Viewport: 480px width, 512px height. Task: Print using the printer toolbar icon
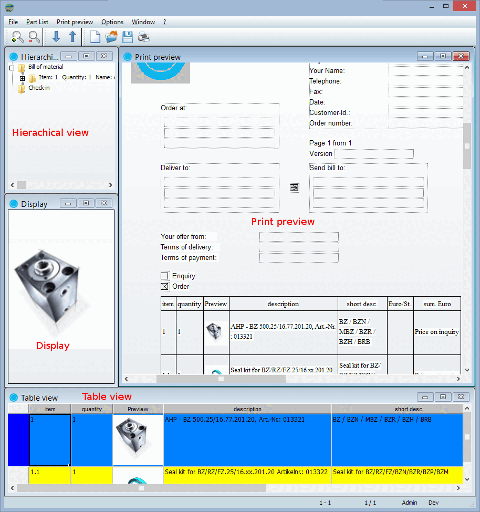pos(144,36)
